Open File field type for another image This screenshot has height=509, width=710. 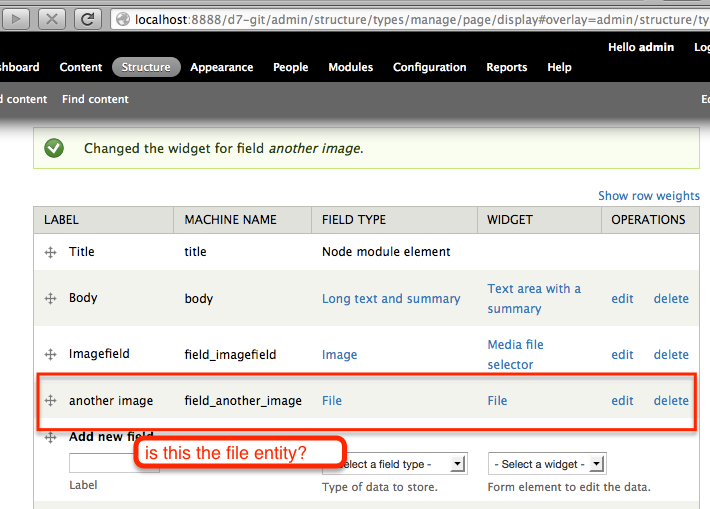(x=331, y=401)
